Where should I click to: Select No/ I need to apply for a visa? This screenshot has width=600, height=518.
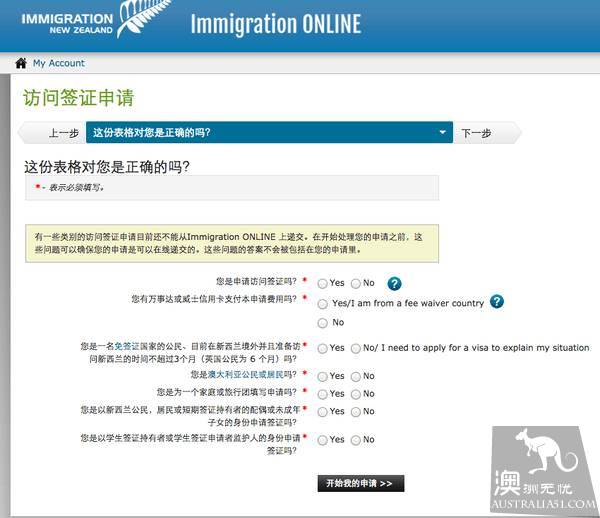point(356,349)
